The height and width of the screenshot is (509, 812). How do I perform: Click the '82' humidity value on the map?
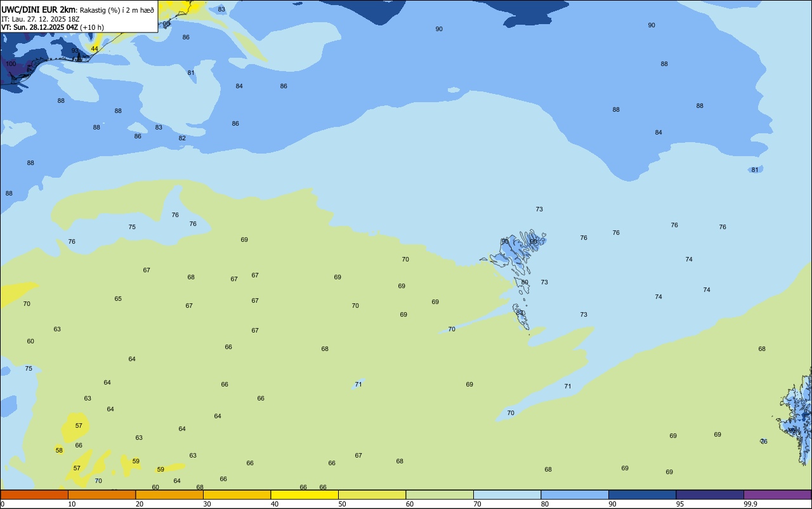182,138
